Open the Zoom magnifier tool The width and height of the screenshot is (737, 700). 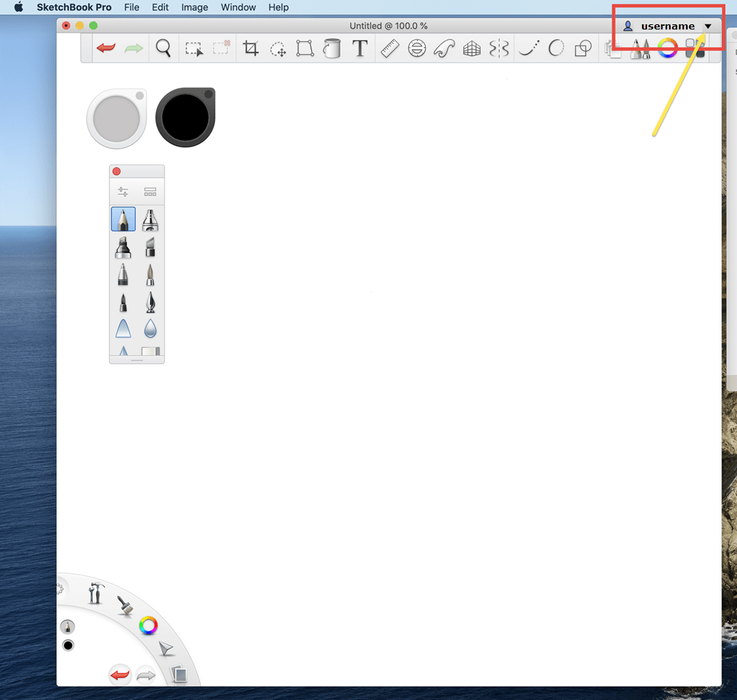164,48
